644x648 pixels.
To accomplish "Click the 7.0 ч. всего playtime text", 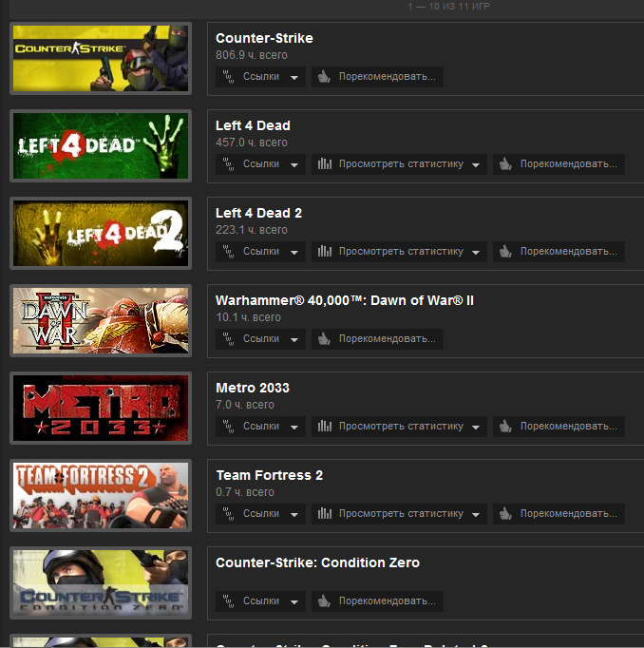I will [245, 405].
